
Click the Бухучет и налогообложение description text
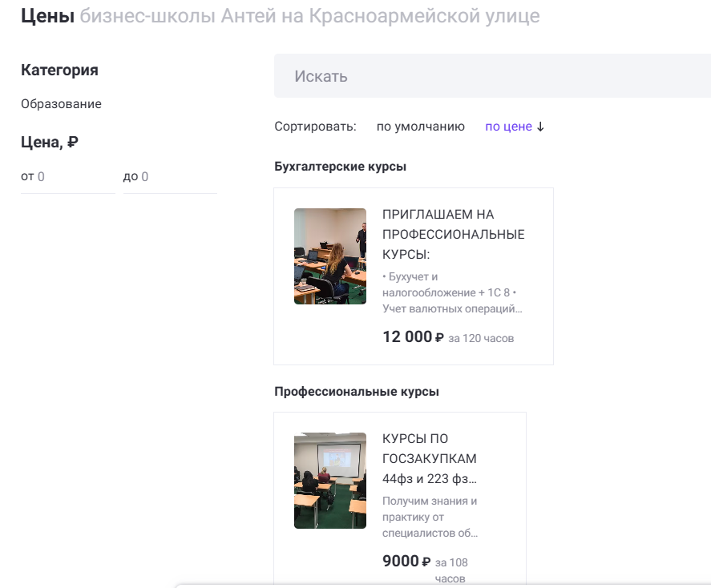(x=453, y=292)
